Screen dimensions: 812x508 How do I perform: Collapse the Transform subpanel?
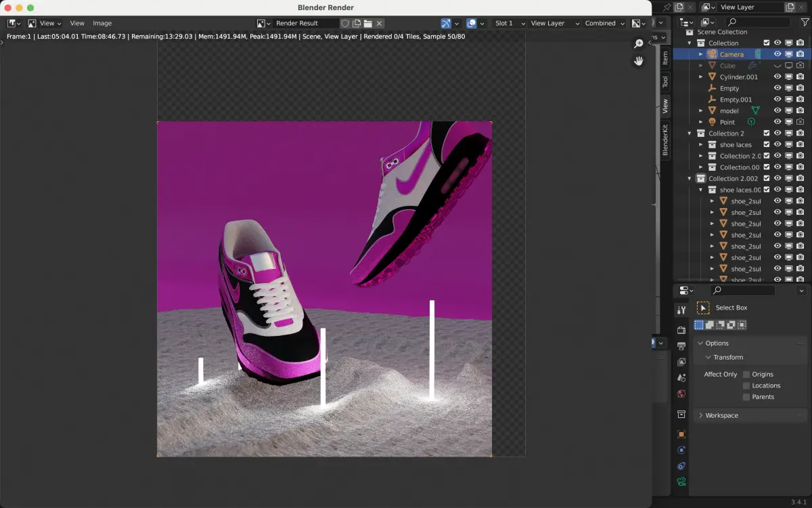[708, 357]
